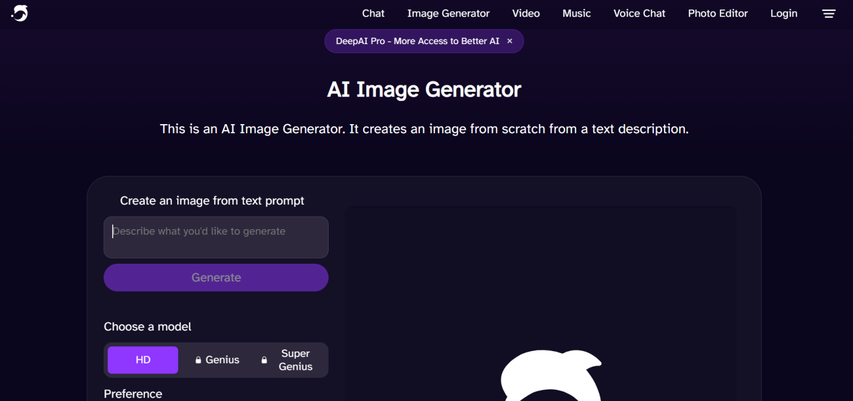Click the lock icon beside Super Genius

tap(264, 360)
